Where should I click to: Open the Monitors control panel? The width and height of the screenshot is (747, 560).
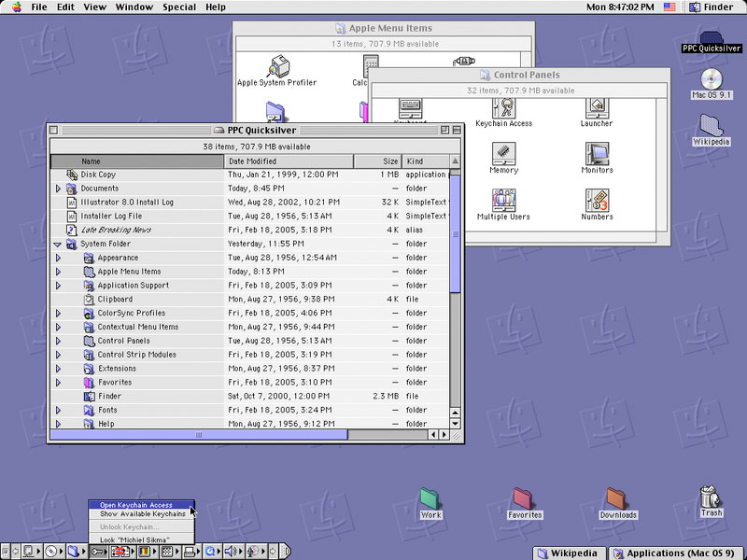point(597,153)
